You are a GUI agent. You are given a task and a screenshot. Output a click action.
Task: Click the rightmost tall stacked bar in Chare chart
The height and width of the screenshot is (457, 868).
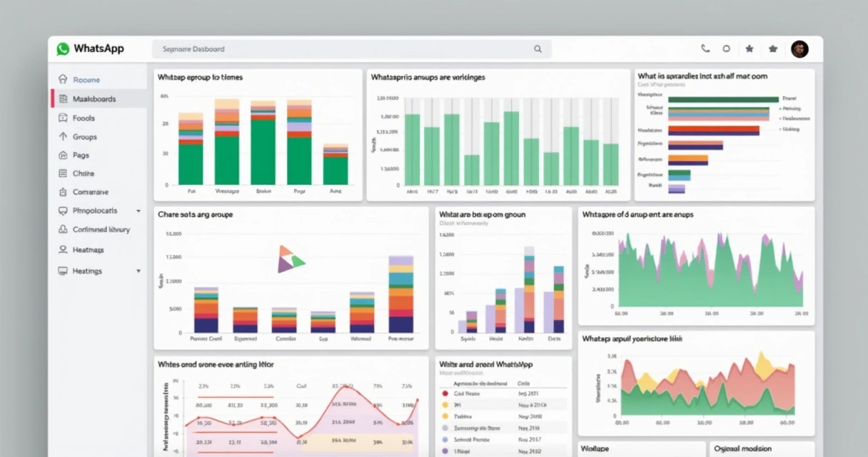(401, 294)
